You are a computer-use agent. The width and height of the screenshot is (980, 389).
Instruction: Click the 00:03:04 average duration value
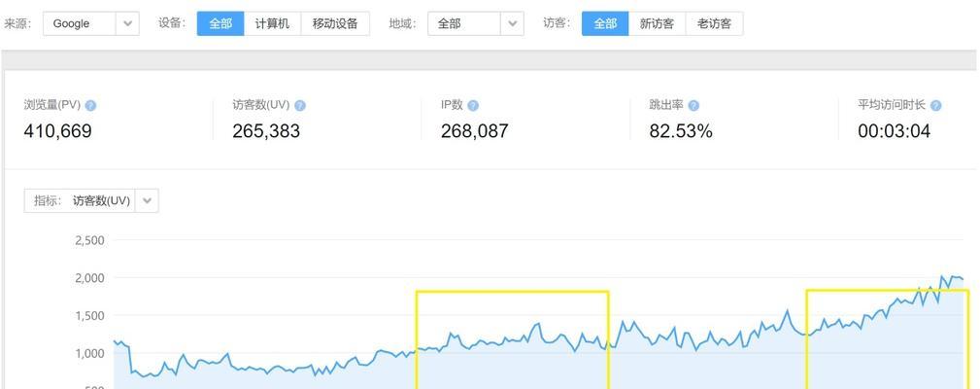894,131
